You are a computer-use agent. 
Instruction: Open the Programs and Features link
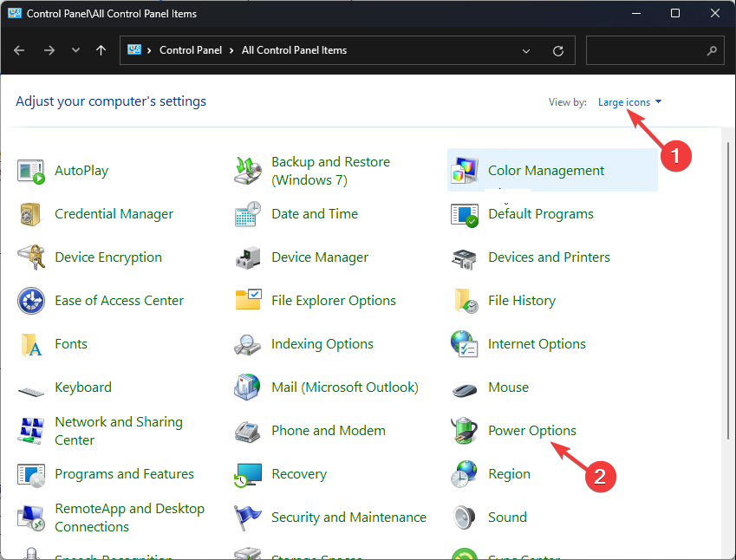tap(124, 474)
